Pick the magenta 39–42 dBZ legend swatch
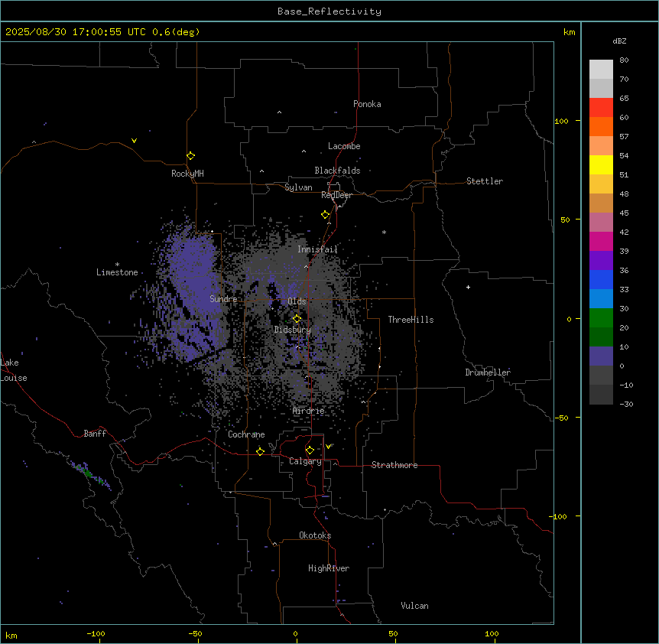 (x=601, y=241)
